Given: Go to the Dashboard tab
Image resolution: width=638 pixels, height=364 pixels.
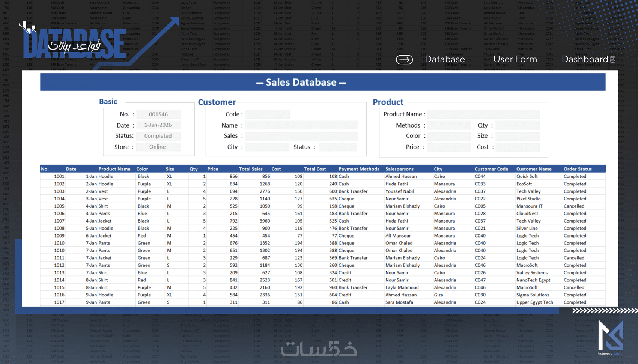Looking at the screenshot, I should pyautogui.click(x=585, y=59).
